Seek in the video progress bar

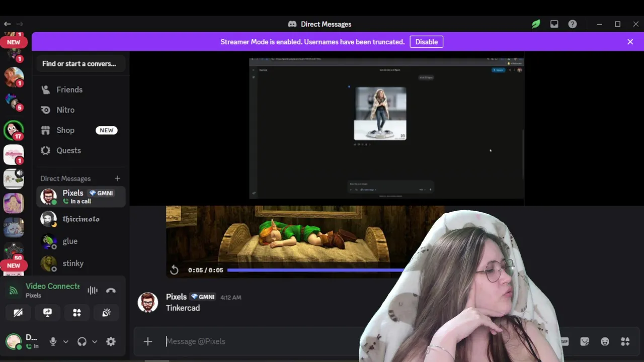click(317, 270)
